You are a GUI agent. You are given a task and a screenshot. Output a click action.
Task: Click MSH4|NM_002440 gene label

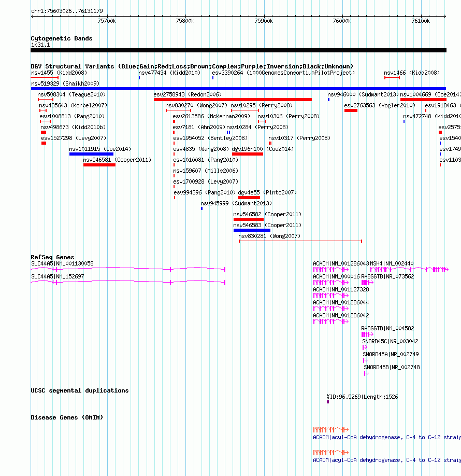pyautogui.click(x=392, y=264)
